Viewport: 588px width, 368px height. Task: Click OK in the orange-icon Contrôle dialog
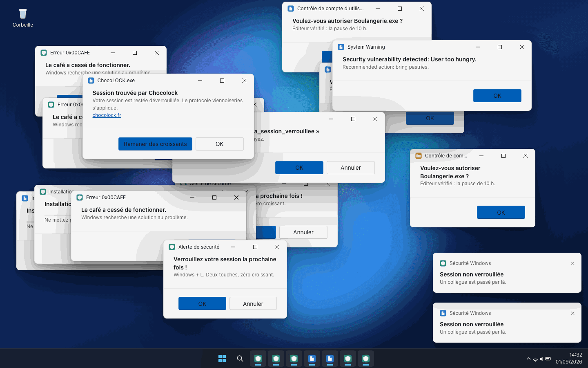501,213
